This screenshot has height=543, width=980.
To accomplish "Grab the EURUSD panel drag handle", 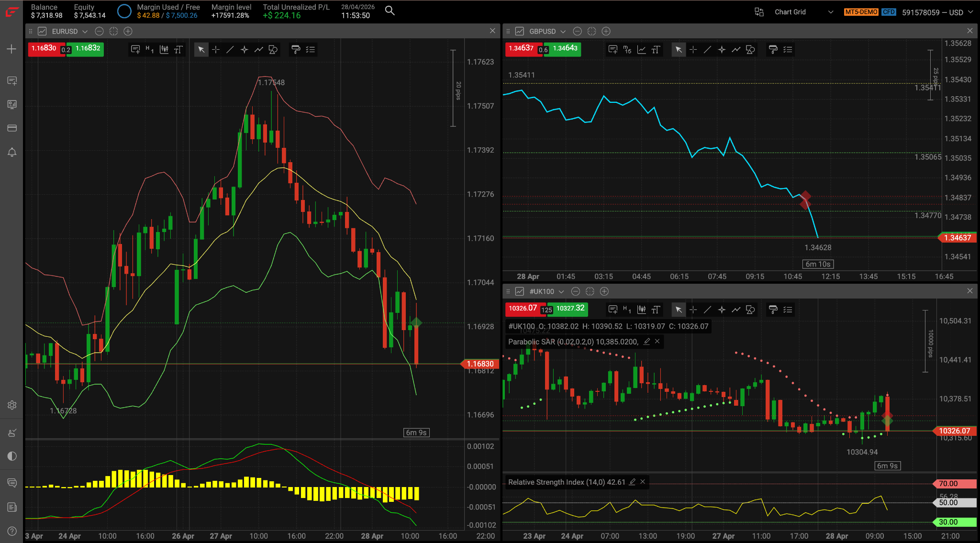I will tap(31, 31).
